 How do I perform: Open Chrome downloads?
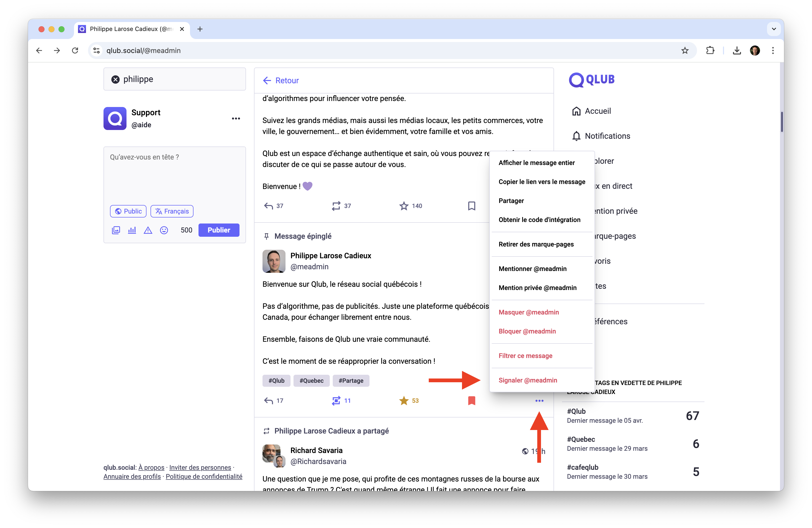(736, 50)
